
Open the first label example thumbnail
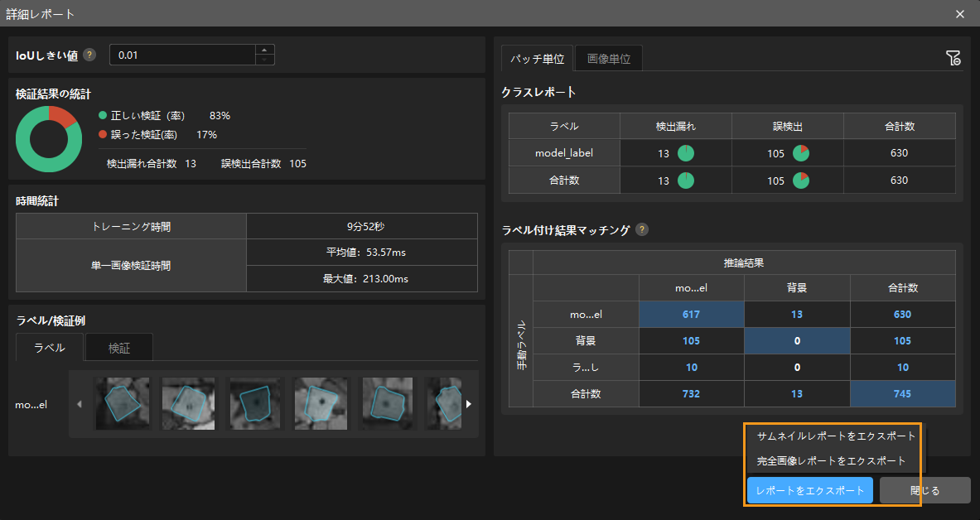[122, 403]
